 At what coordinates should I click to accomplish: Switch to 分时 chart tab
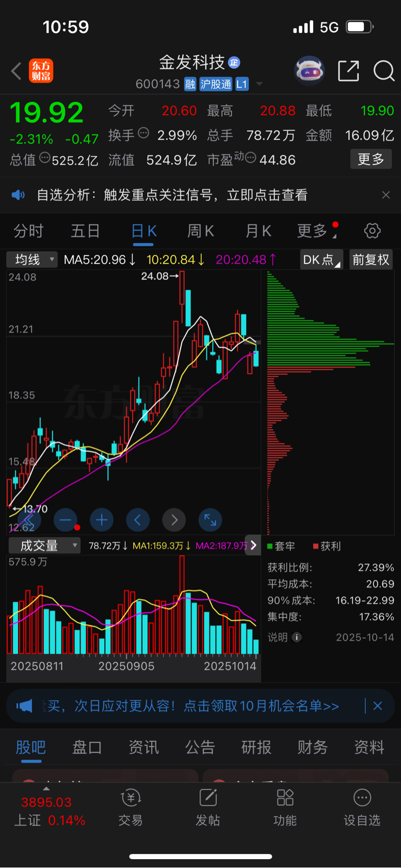28,231
